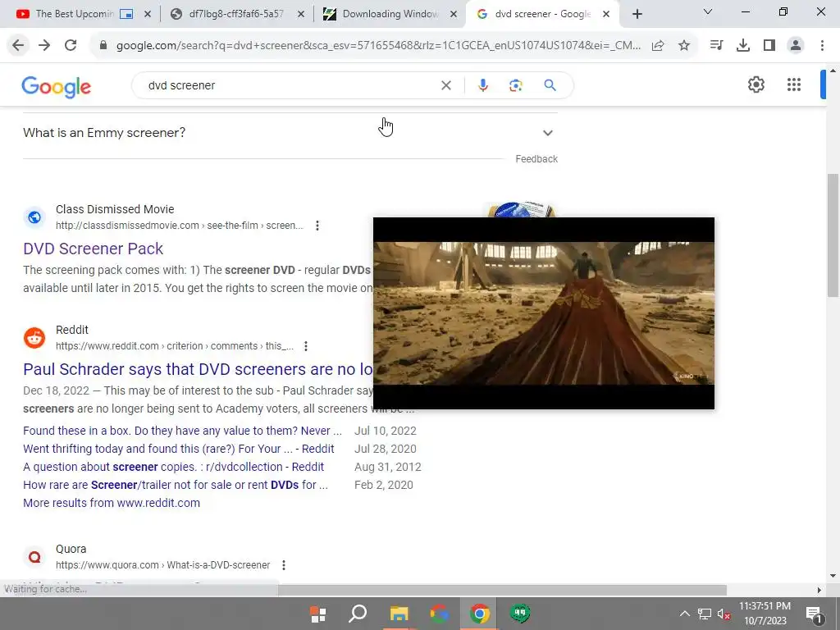
Task: Clear the search box text
Action: pos(445,85)
